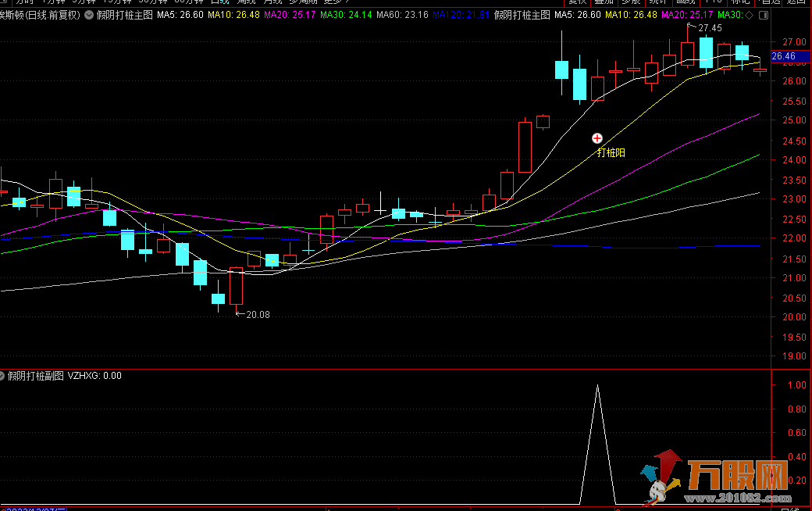Click the 多股 multi-stock button
The image size is (812, 511).
[x=631, y=2]
